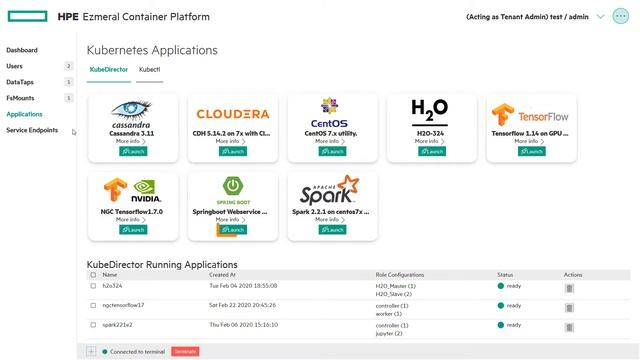Viewport: 640px width, 360px height.
Task: Click the HPE green rectangle logo
Action: (x=27, y=16)
